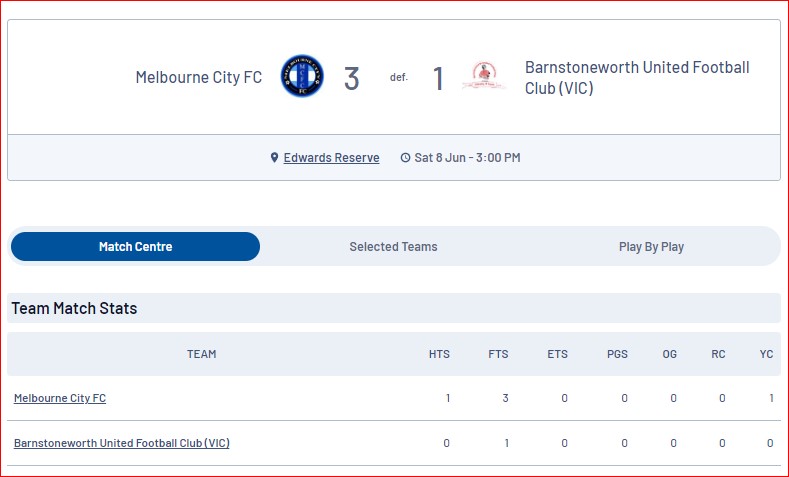Image resolution: width=789 pixels, height=477 pixels.
Task: Click the RC column header
Action: tap(718, 354)
